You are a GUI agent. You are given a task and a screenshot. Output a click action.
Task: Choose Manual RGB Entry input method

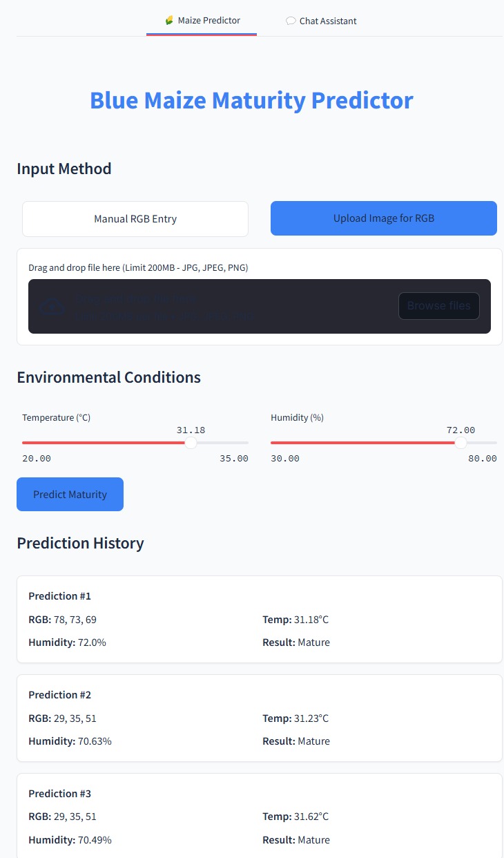(x=135, y=219)
